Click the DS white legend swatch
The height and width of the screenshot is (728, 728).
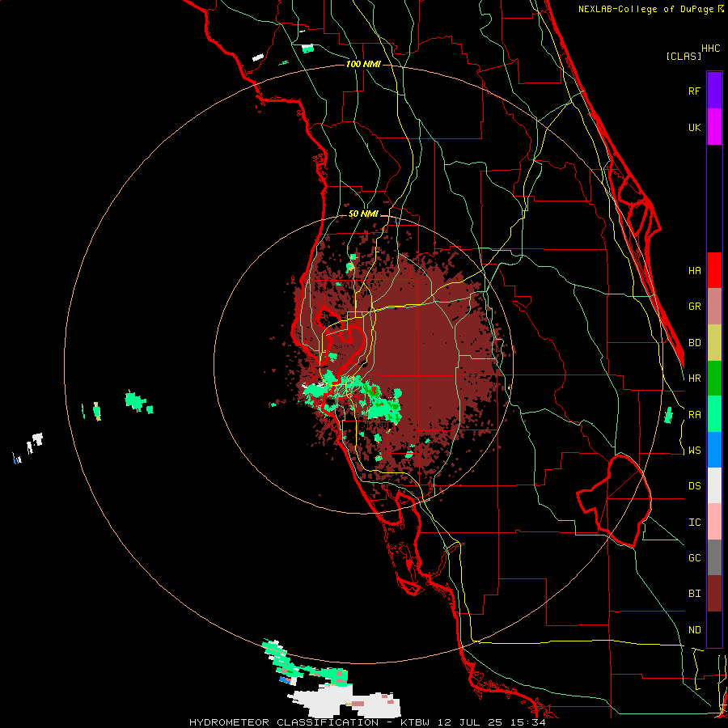(x=714, y=485)
